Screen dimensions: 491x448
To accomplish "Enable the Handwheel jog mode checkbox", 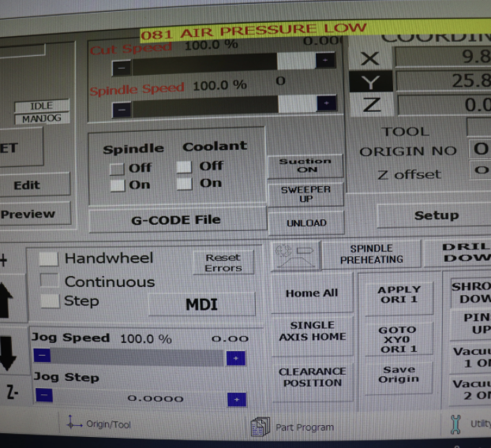I will [49, 259].
